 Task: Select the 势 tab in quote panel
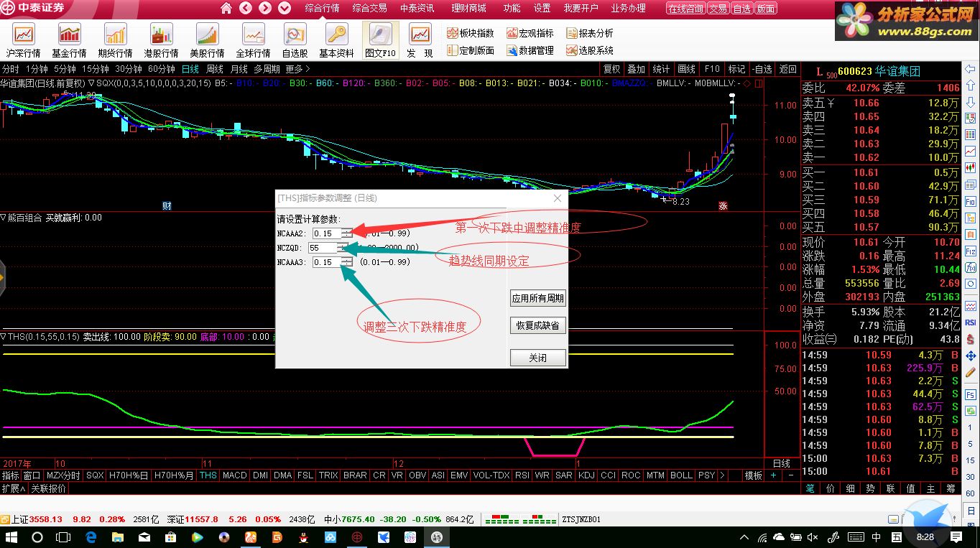[x=870, y=488]
